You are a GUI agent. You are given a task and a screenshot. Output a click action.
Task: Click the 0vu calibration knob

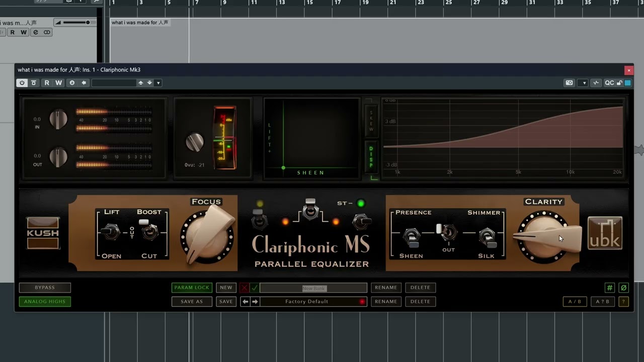[x=195, y=142]
